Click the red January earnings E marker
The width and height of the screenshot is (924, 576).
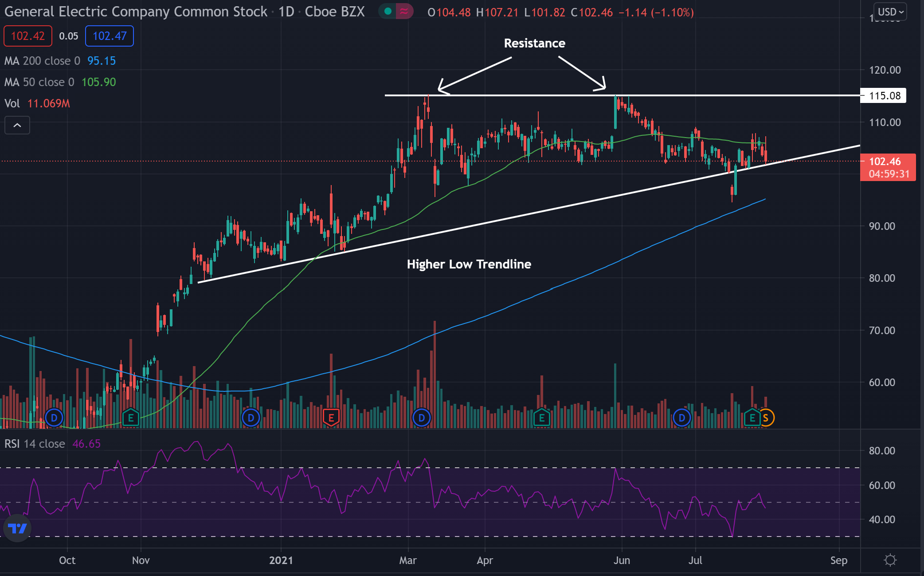pyautogui.click(x=331, y=418)
